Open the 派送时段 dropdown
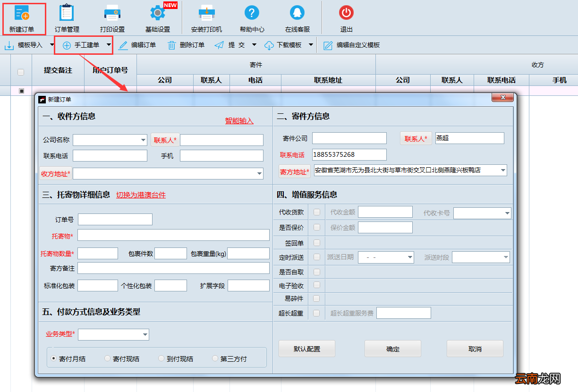The image size is (578, 392). coord(506,257)
